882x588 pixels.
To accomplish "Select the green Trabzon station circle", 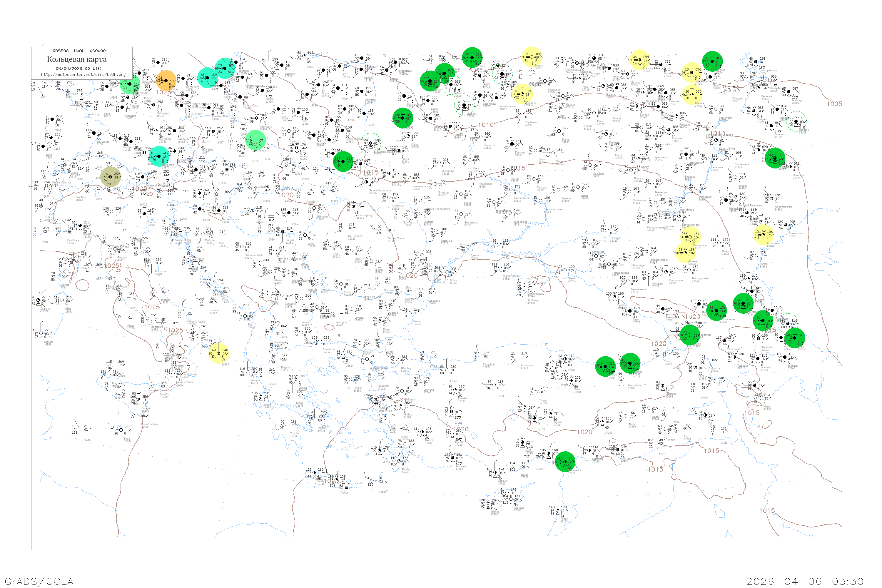I will click(x=630, y=363).
